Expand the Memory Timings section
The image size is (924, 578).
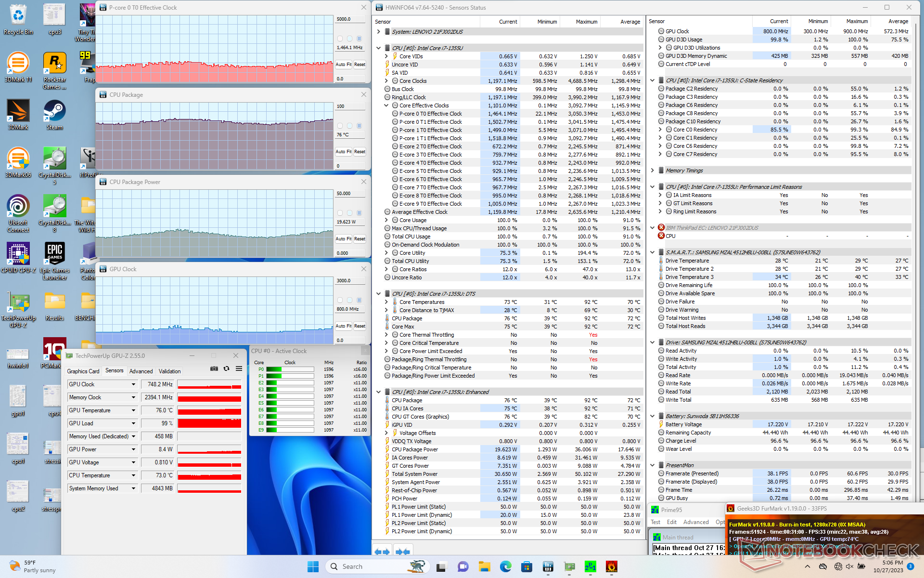click(652, 171)
